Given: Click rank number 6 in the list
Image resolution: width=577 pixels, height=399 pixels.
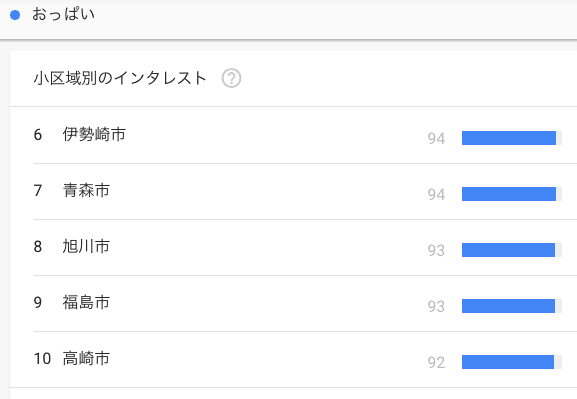Looking at the screenshot, I should pos(38,135).
